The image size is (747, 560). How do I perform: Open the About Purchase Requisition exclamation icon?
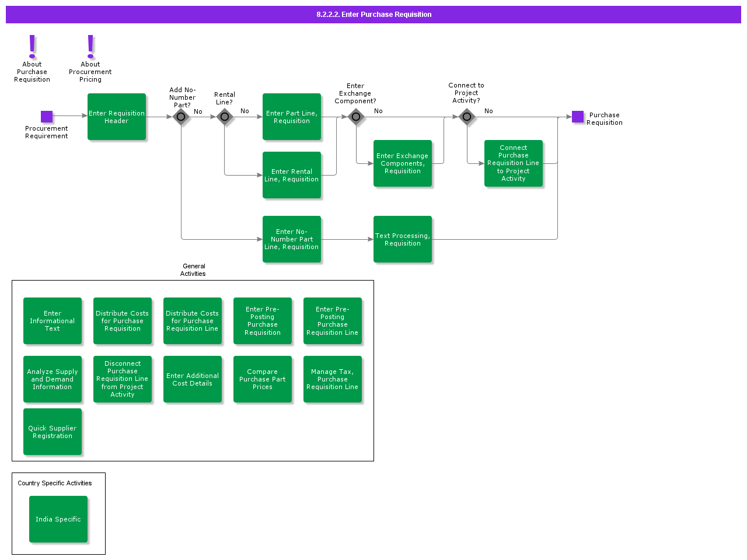click(32, 46)
